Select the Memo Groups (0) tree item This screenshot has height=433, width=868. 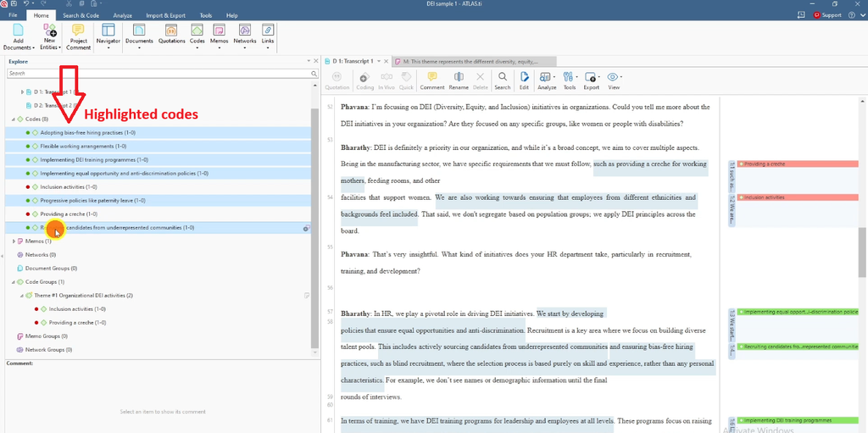click(42, 336)
